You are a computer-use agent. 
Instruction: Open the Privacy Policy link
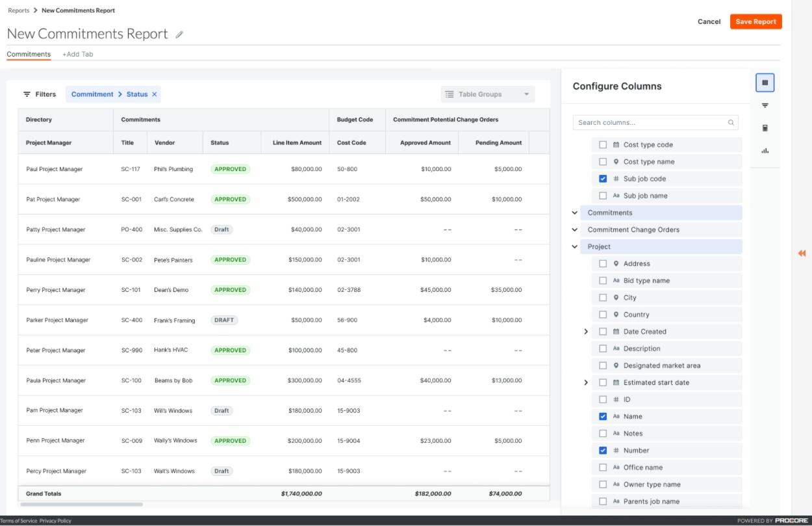(x=55, y=521)
